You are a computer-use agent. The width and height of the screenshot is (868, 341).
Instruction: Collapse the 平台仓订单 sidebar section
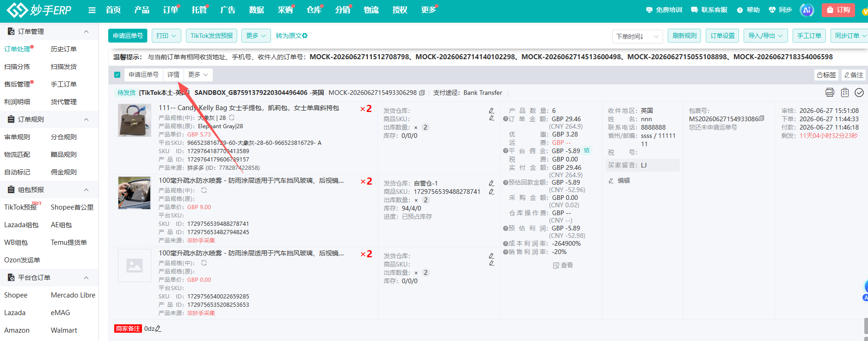86,278
